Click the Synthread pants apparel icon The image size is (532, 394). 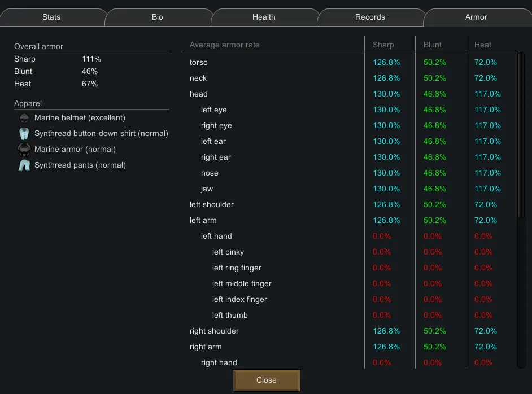click(24, 165)
